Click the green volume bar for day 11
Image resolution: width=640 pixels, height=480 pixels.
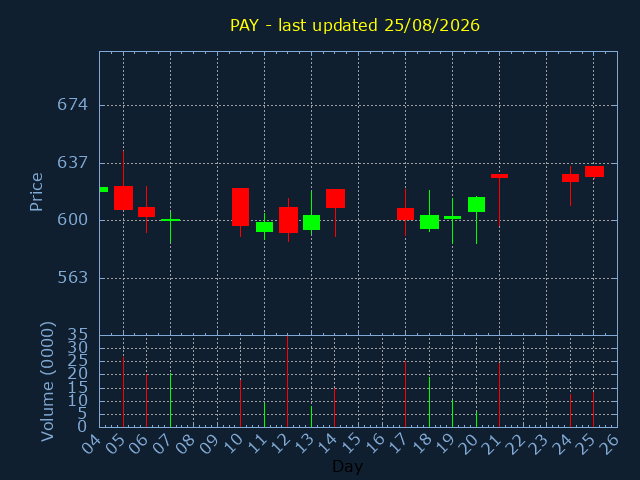(264, 415)
